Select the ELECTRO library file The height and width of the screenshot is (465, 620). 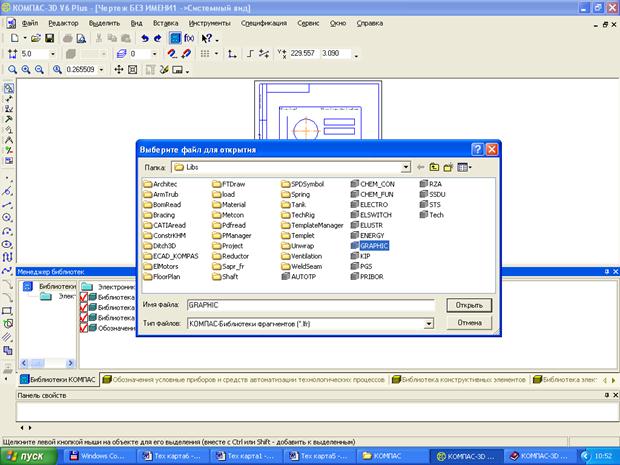point(369,204)
